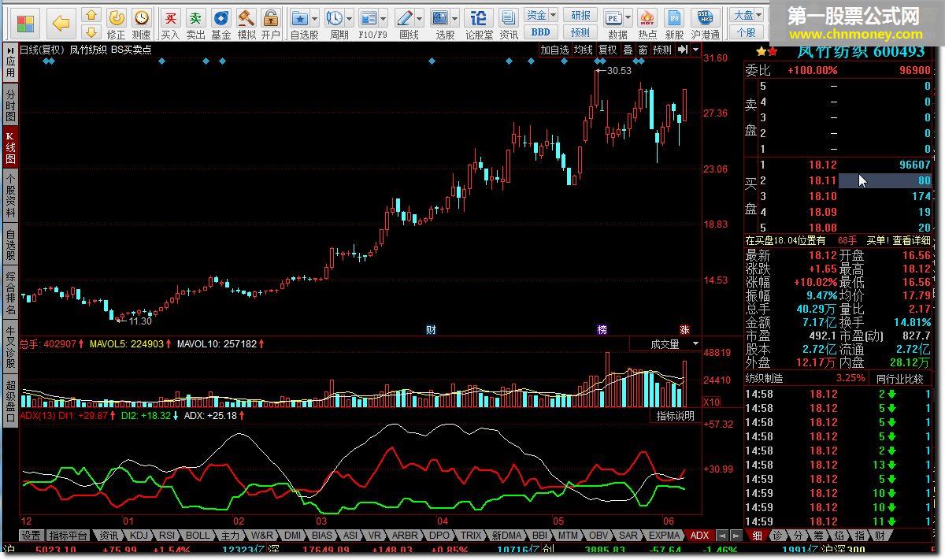Switch to the 细 detail tab
Image resolution: width=945 pixels, height=560 pixels.
(757, 535)
